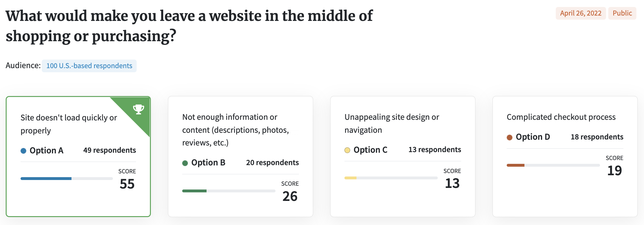Select the yellow Option C score bar
644x225 pixels.
(391, 178)
